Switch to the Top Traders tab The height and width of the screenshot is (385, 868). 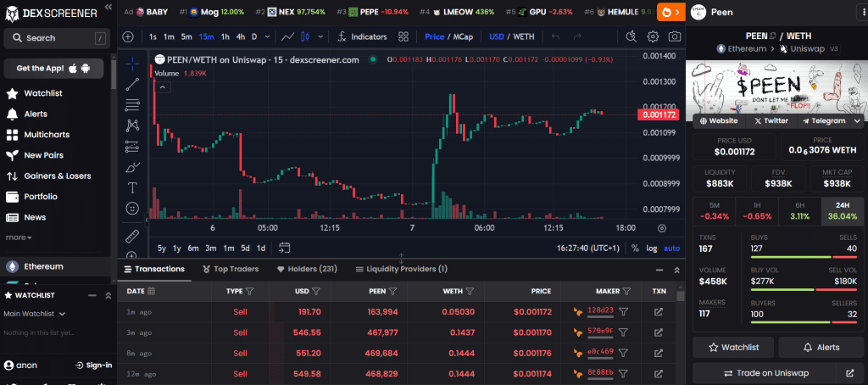point(231,269)
